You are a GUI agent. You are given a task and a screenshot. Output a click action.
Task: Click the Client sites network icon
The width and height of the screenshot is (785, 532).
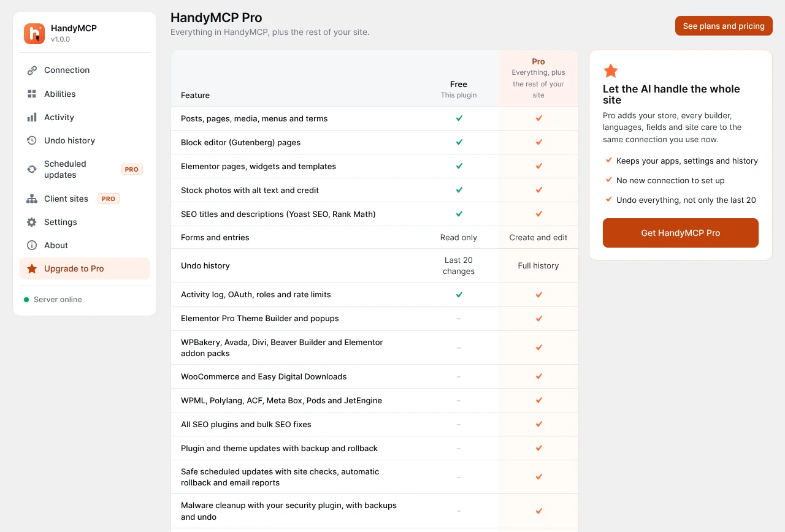tap(32, 199)
